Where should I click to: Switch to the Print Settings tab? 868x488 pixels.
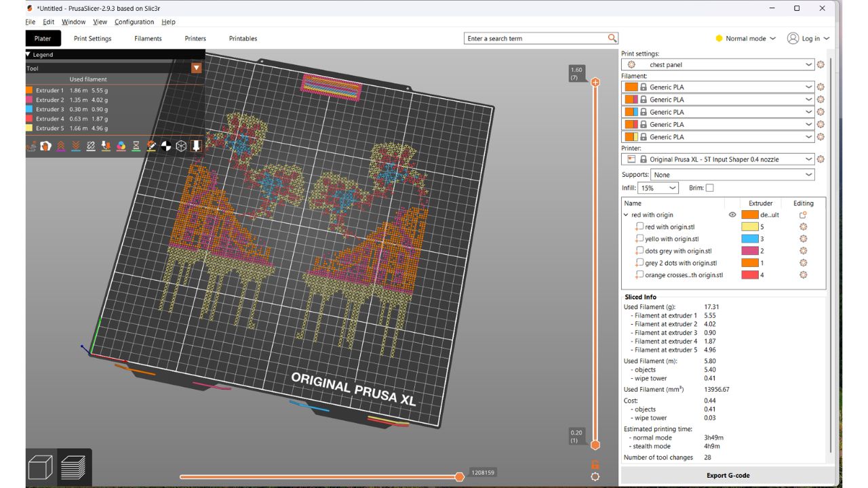92,39
